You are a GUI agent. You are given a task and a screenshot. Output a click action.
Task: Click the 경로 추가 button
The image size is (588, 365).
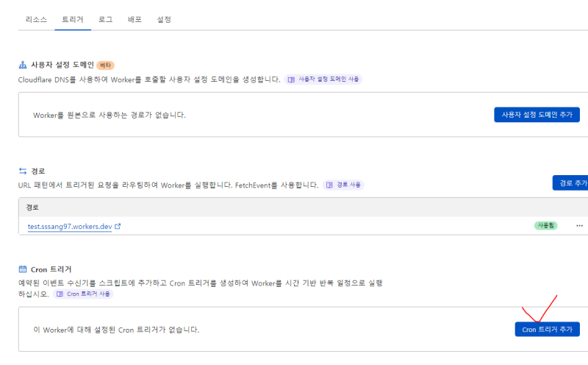571,182
